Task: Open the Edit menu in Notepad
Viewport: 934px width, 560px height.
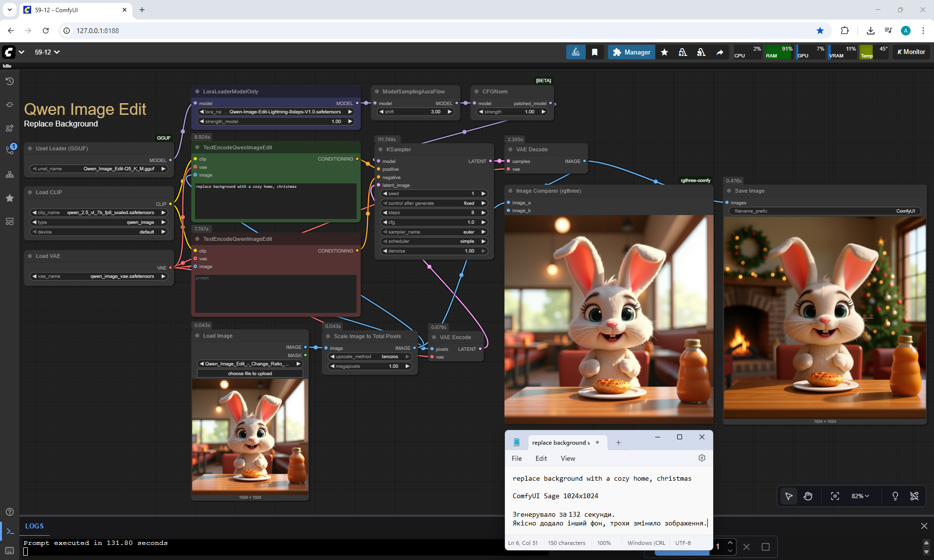Action: tap(541, 458)
